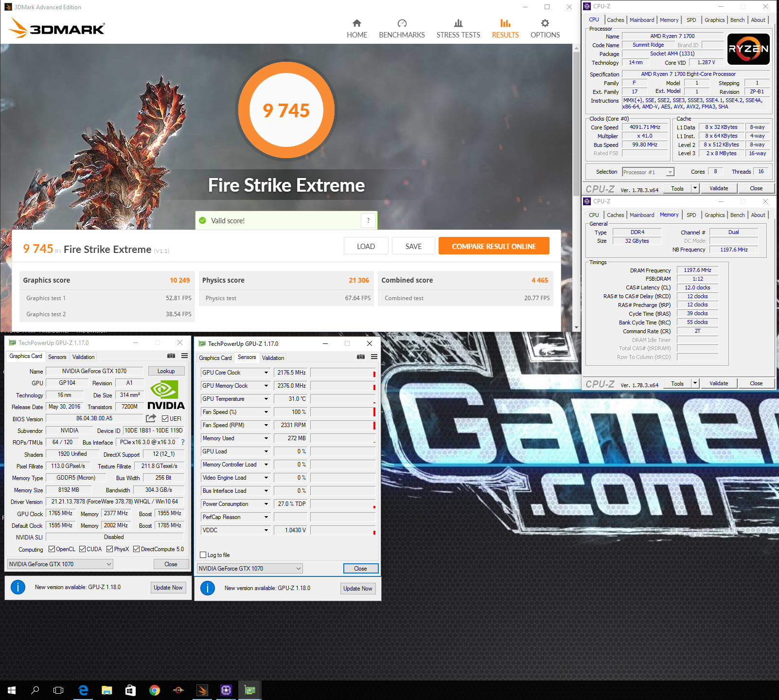Switch to the 3DMark taskbar icon
This screenshot has width=779, height=700.
(x=202, y=690)
